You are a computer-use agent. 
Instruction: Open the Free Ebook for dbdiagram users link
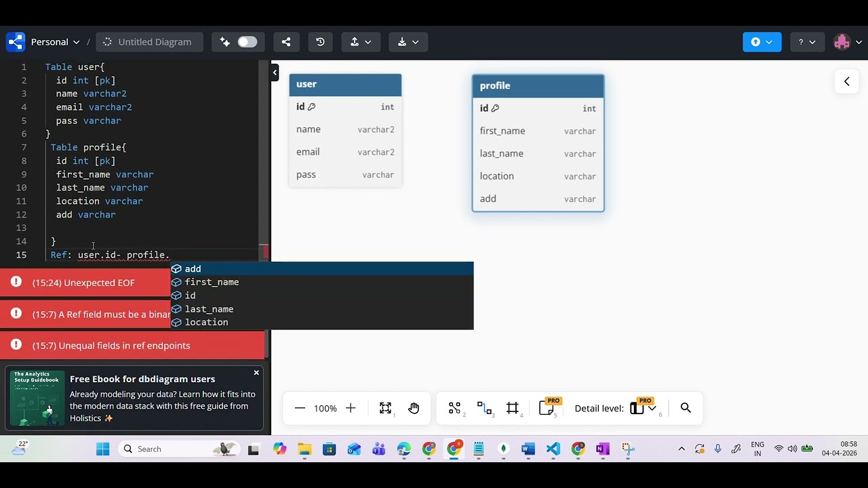142,379
